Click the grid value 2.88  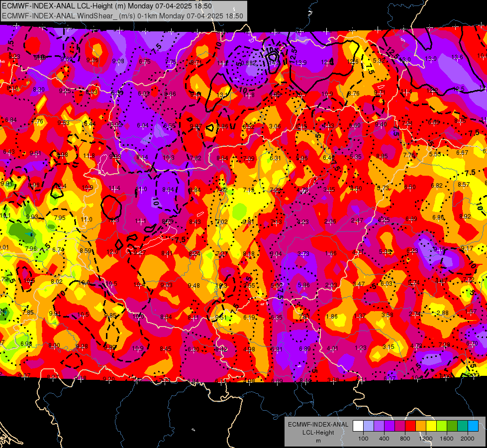pyautogui.click(x=442, y=313)
